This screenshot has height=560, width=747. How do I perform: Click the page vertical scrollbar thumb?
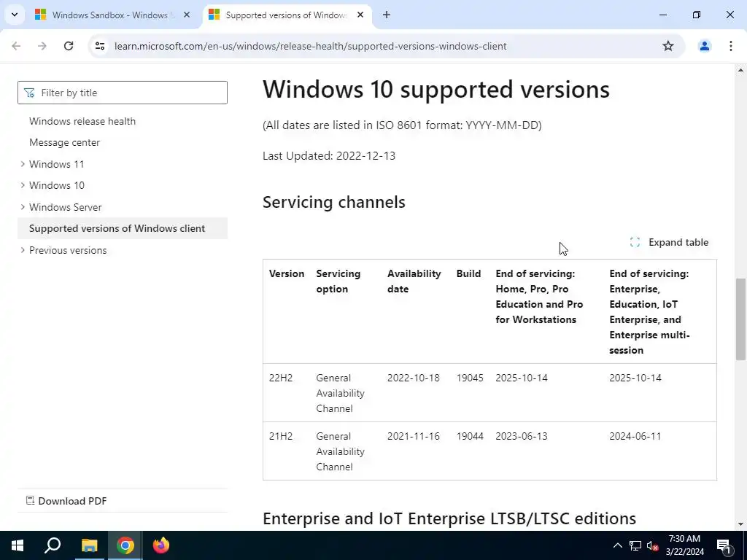click(x=740, y=319)
